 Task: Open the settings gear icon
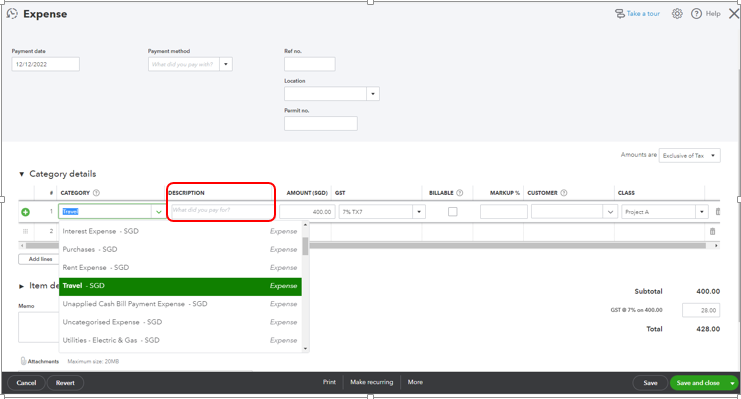coord(677,14)
